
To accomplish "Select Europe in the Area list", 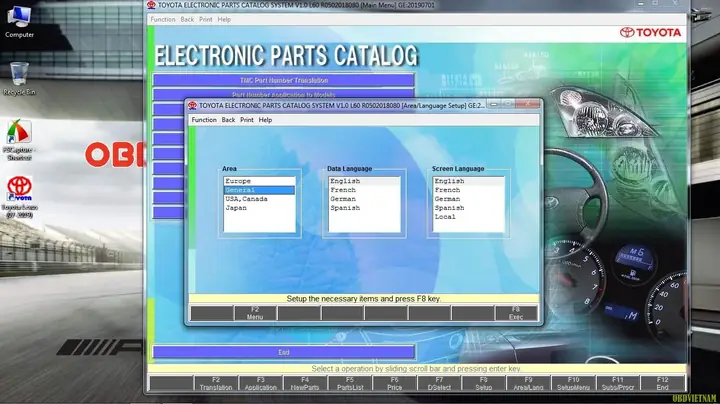I will [259, 181].
